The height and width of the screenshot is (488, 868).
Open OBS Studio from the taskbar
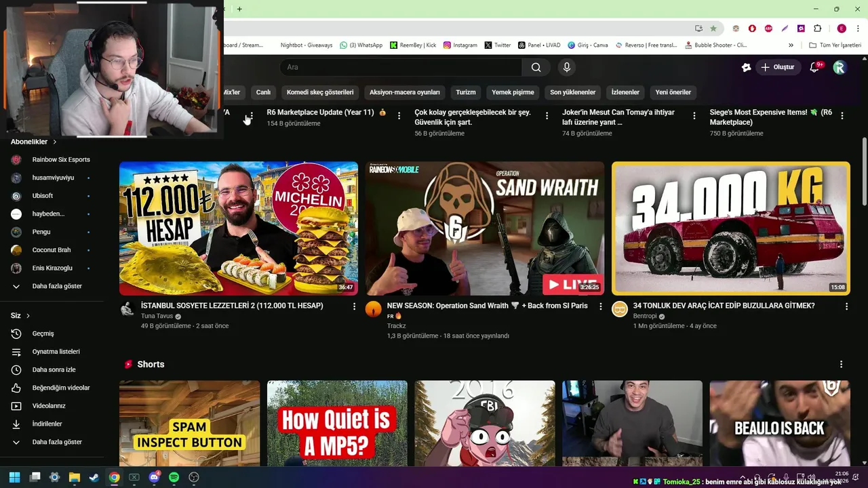point(194,477)
